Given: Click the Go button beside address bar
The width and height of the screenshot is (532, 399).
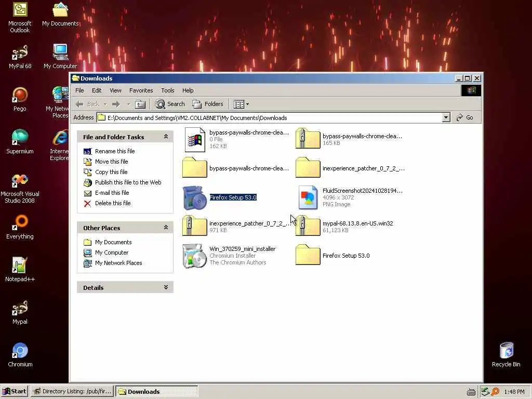Looking at the screenshot, I should click(465, 118).
